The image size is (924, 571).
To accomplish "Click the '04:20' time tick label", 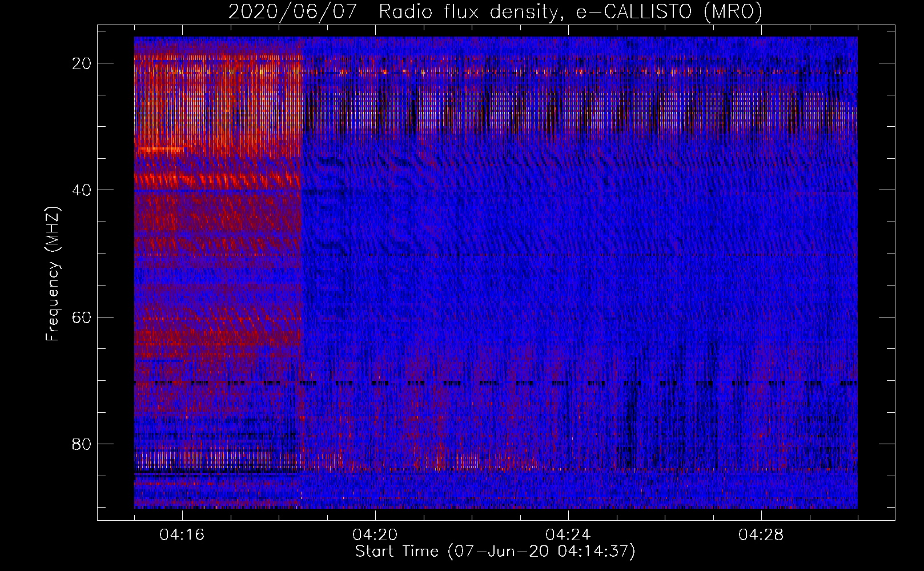I will pyautogui.click(x=375, y=535).
